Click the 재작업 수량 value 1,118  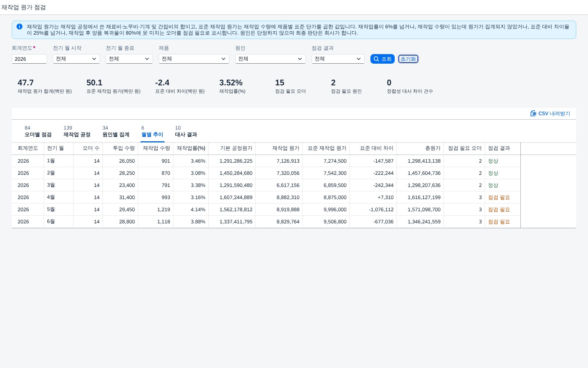pyautogui.click(x=164, y=222)
